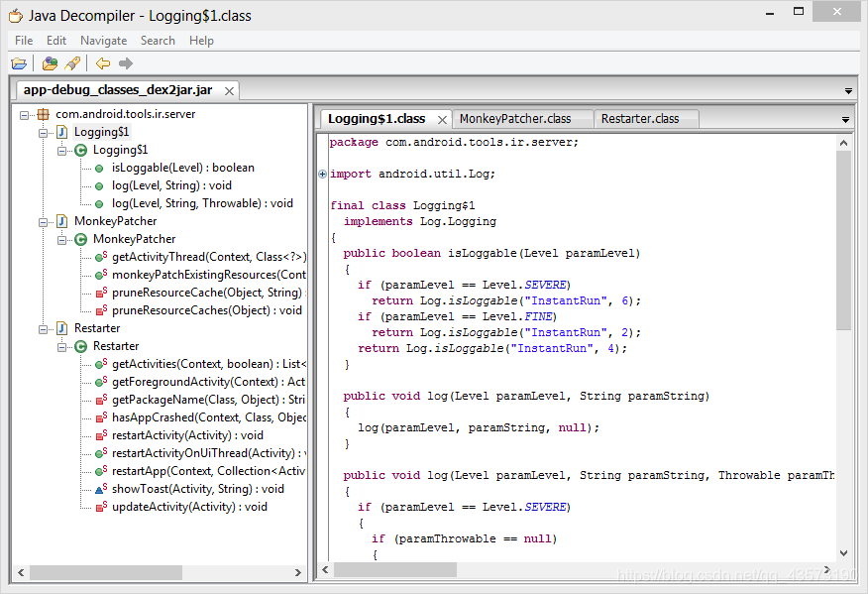Collapse the inner Restarter class node

(61, 347)
